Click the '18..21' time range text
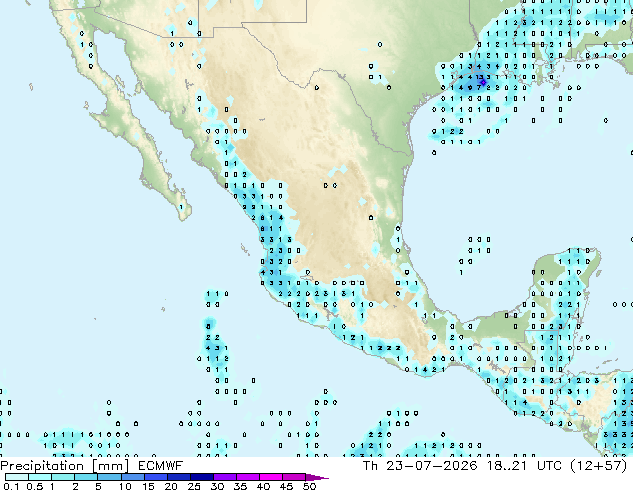The width and height of the screenshot is (634, 490). [x=507, y=466]
